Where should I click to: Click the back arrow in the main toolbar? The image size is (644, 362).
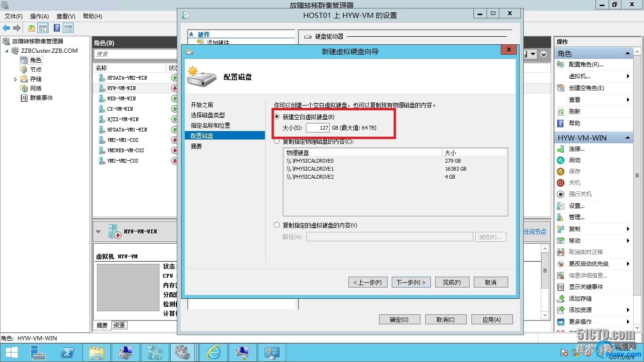[6, 28]
